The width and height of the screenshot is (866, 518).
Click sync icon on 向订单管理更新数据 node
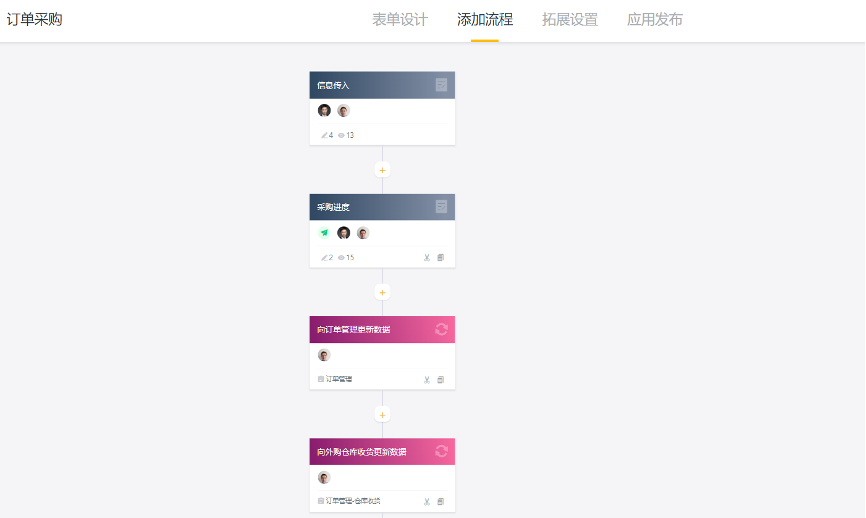click(x=441, y=330)
